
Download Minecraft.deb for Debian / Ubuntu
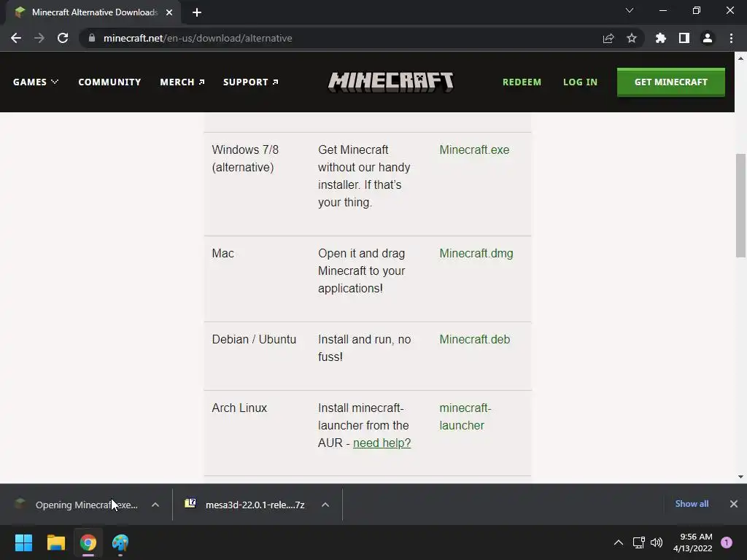(x=474, y=340)
